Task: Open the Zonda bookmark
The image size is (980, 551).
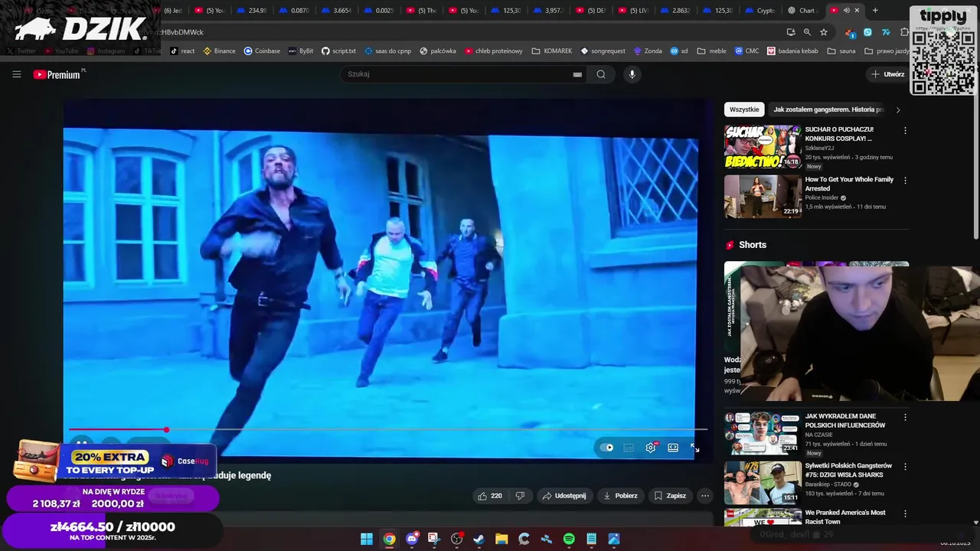Action: 648,51
